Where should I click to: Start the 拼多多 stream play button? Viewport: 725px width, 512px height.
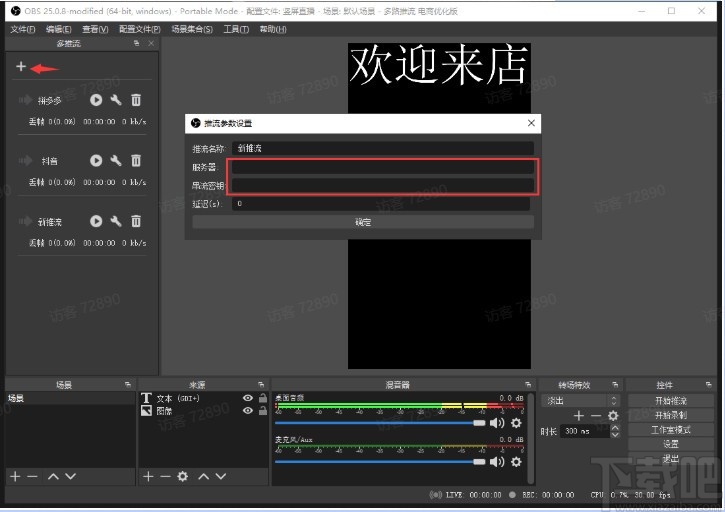click(96, 100)
